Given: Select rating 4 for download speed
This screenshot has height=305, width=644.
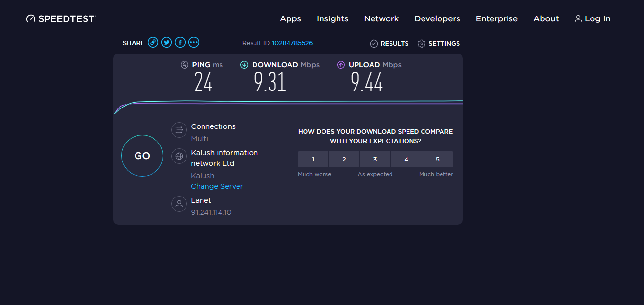Looking at the screenshot, I should click(x=406, y=159).
